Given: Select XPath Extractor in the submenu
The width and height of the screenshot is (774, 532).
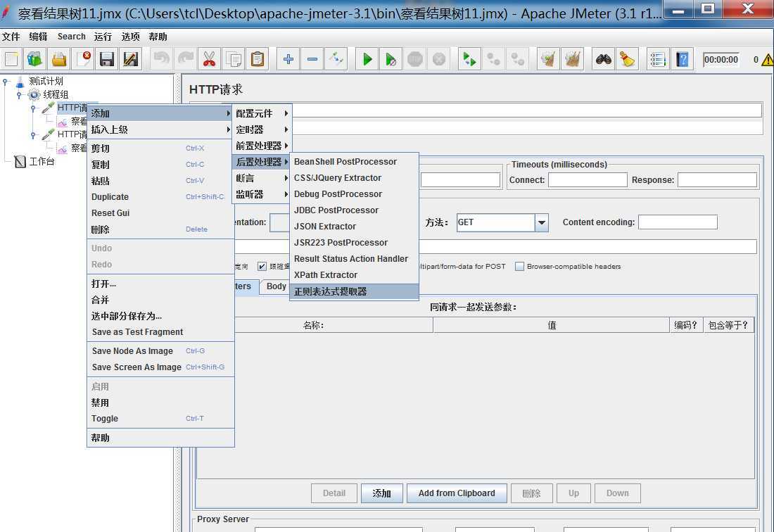Looking at the screenshot, I should [354, 275].
